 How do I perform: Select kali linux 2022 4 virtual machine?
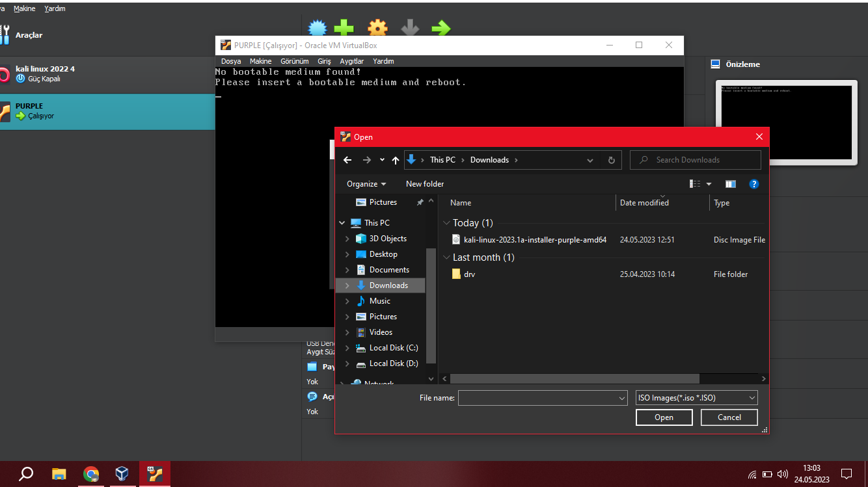click(x=107, y=73)
